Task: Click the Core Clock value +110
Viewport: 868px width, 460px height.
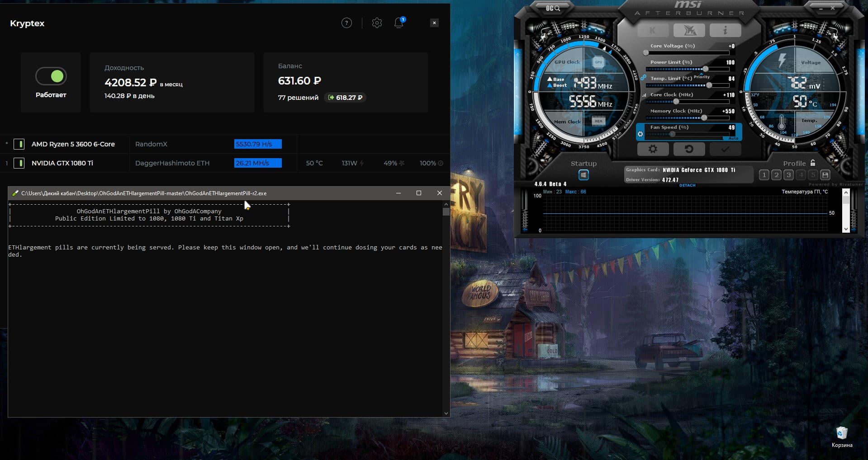Action: tap(729, 95)
